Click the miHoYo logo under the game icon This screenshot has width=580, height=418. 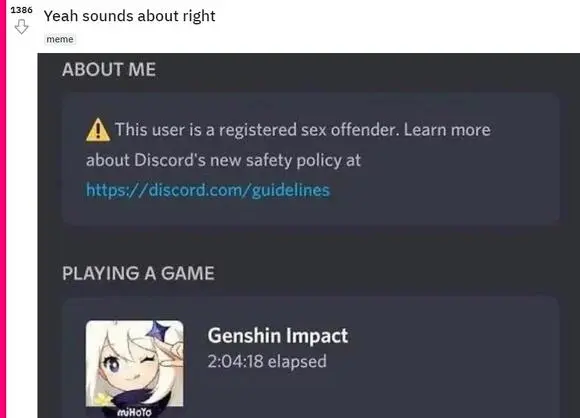click(134, 412)
